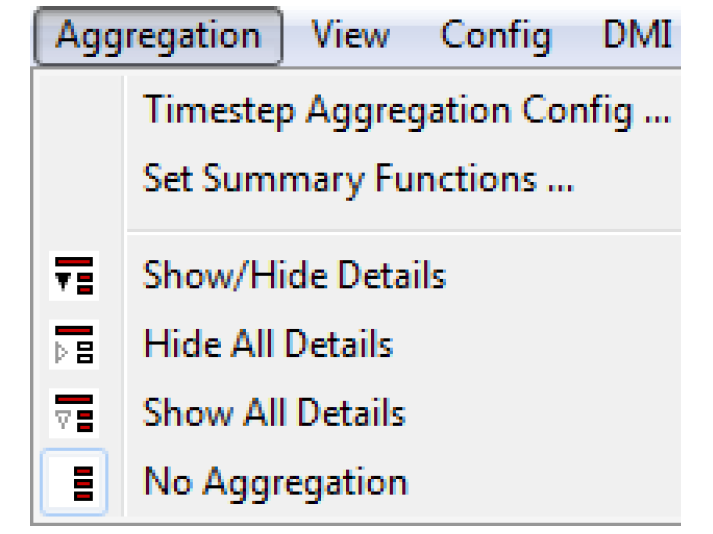Expand everything with Show All Details text

[x=274, y=413]
